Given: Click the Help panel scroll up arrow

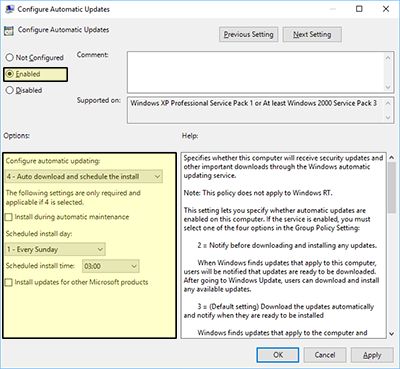Looking at the screenshot, I should point(392,158).
